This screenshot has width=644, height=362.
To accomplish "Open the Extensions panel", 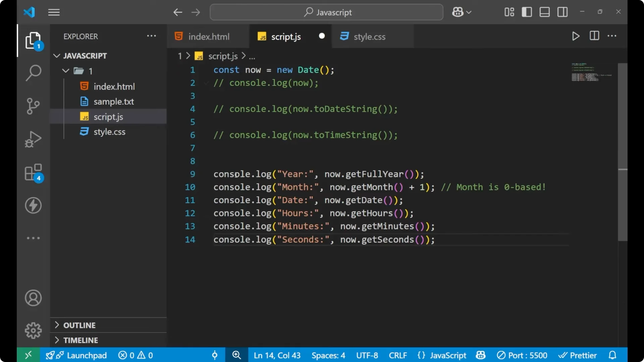I will 33,172.
